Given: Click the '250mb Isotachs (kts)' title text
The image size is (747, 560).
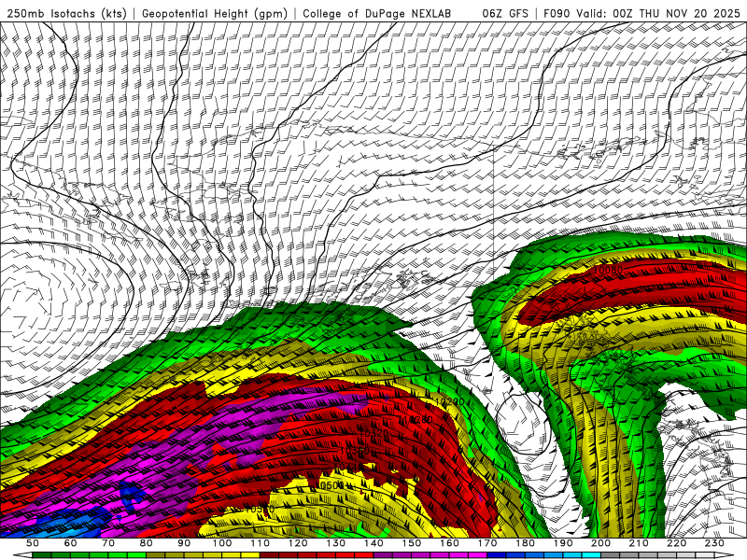Looking at the screenshot, I should pos(66,14).
